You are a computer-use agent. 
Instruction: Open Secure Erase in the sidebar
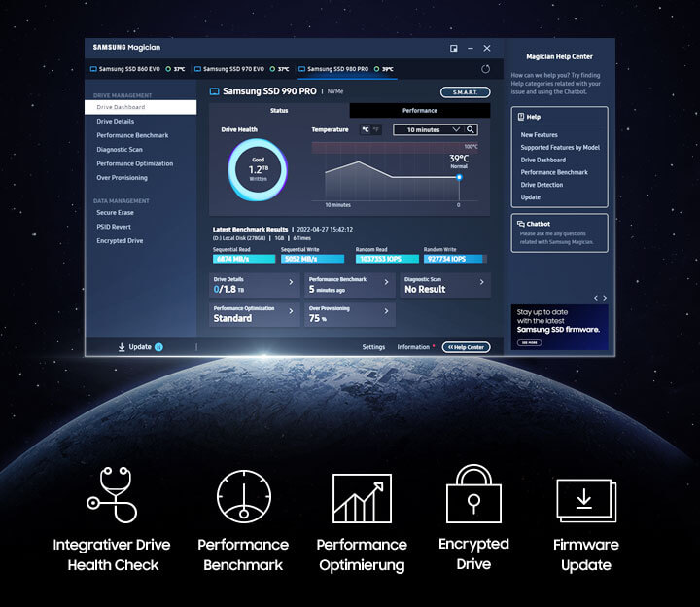(x=116, y=212)
